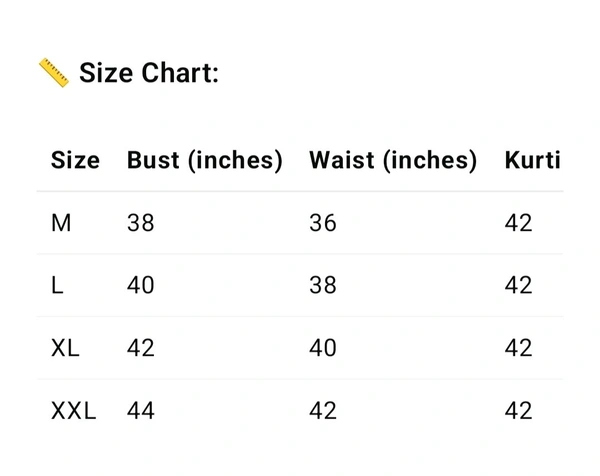Select the M size row label
Image resolution: width=600 pixels, height=476 pixels.
click(x=61, y=223)
